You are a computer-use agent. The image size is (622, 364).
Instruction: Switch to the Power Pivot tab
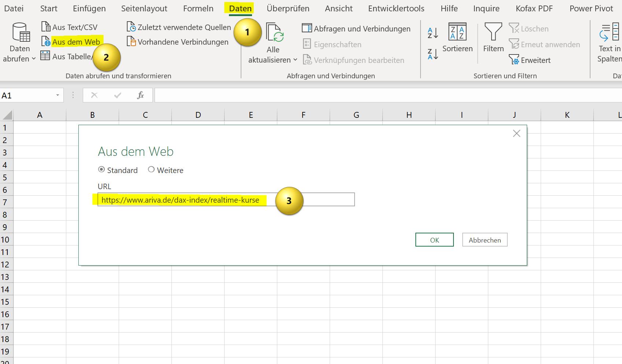591,8
